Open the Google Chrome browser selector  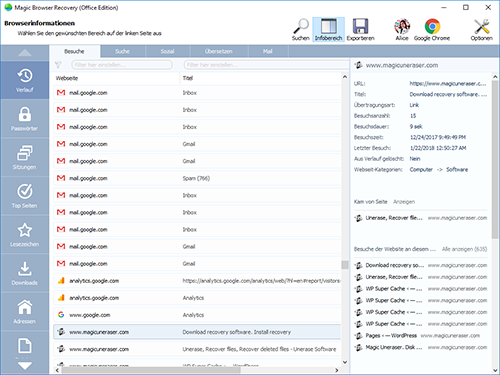pos(432,30)
